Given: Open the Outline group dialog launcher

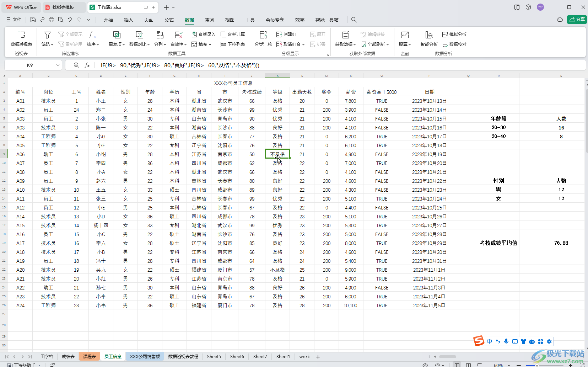Looking at the screenshot, I should (328, 55).
